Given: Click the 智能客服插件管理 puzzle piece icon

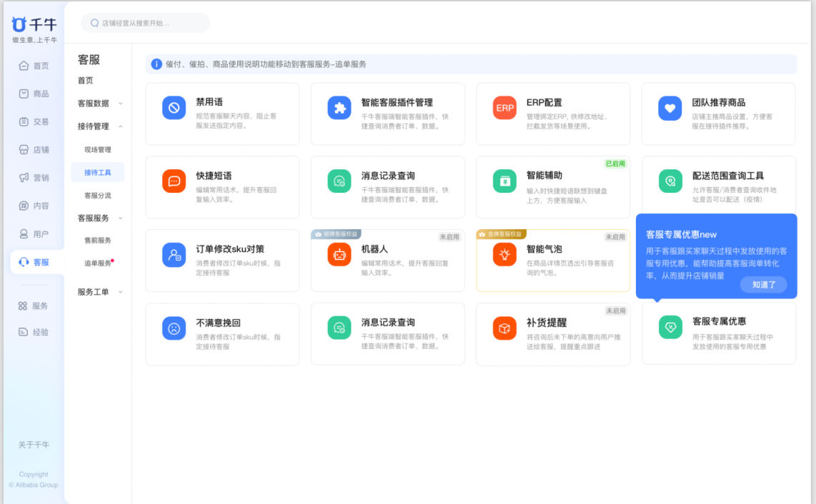Looking at the screenshot, I should click(339, 108).
